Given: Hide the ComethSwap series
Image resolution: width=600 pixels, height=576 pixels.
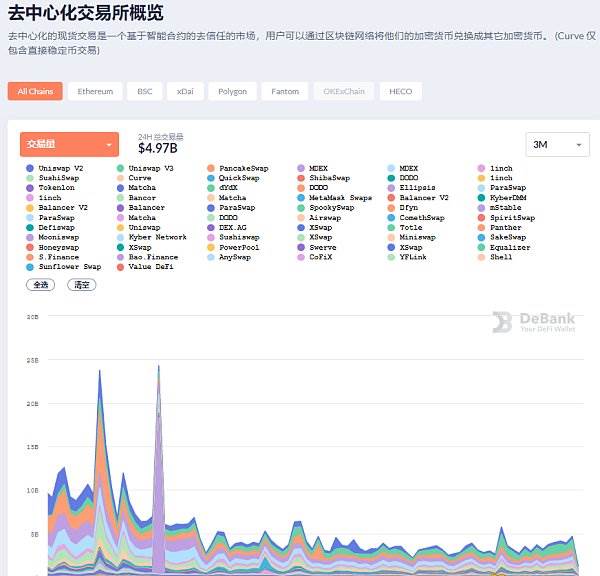Looking at the screenshot, I should pos(416,218).
